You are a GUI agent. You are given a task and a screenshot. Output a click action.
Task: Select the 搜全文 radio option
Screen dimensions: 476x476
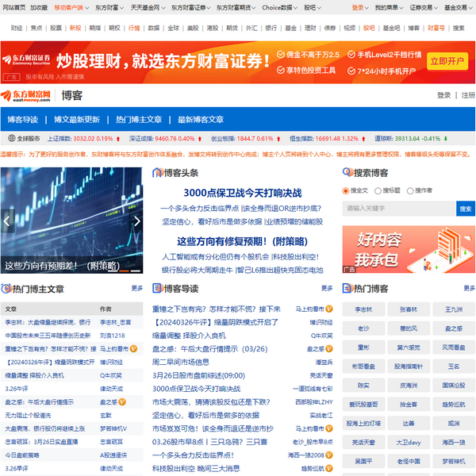[x=346, y=190]
